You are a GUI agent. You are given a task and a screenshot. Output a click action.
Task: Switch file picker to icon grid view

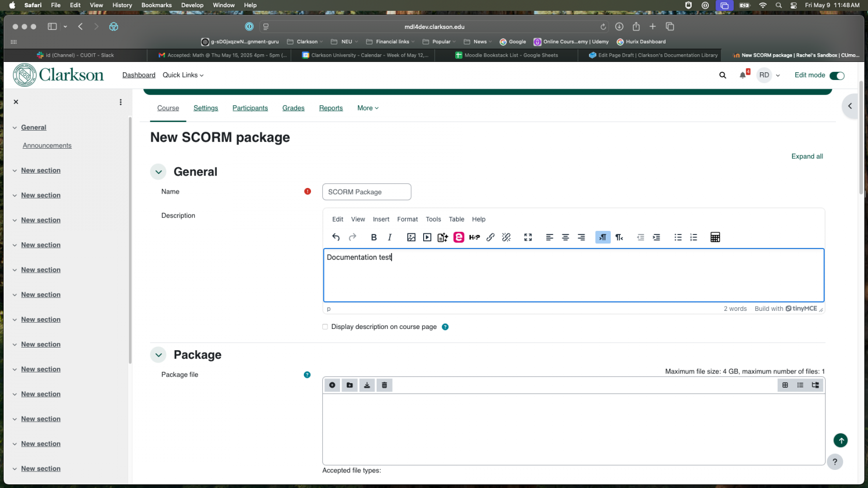[785, 385]
